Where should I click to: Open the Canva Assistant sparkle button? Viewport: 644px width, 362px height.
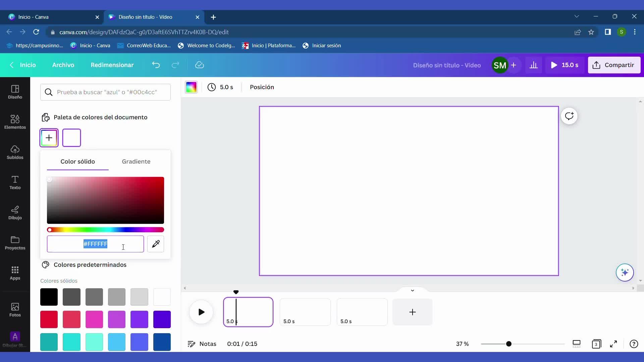click(625, 272)
